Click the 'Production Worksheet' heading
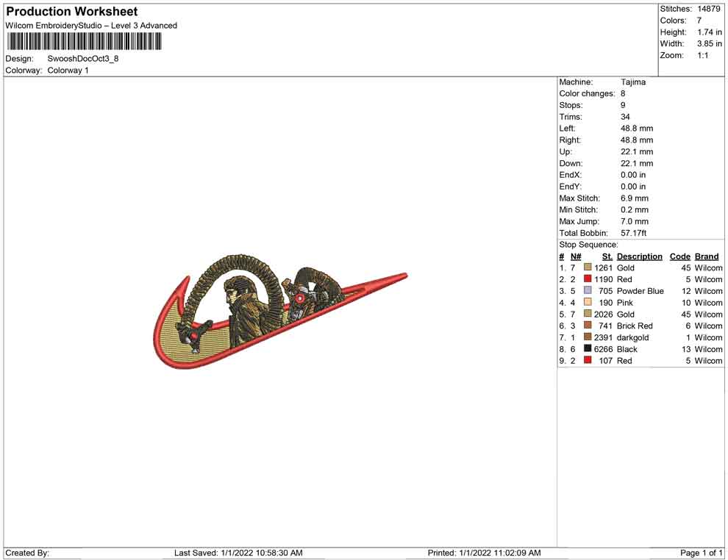This screenshot has height=560, width=728. (x=72, y=12)
